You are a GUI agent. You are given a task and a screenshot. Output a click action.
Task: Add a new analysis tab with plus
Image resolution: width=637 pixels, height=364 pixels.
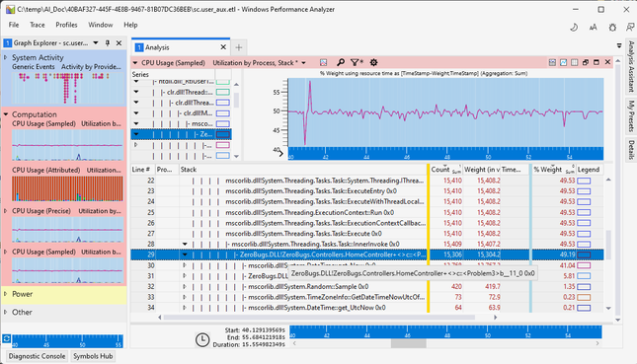coord(239,47)
